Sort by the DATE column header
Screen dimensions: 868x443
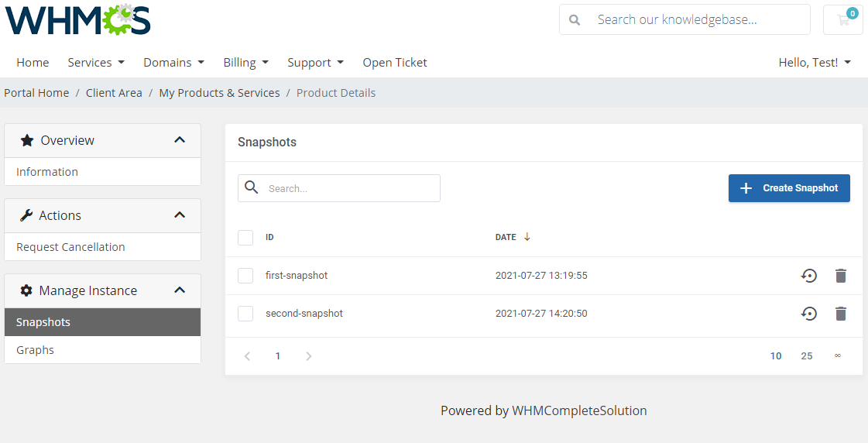point(506,237)
